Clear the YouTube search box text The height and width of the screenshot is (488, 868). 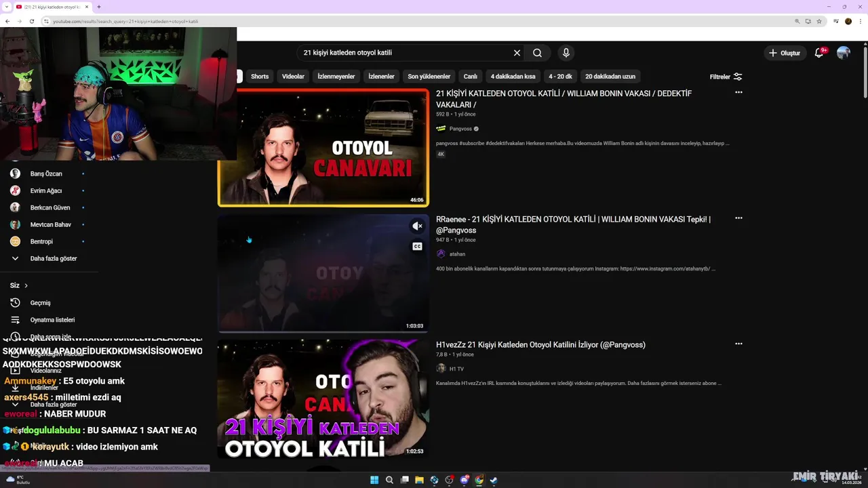517,53
